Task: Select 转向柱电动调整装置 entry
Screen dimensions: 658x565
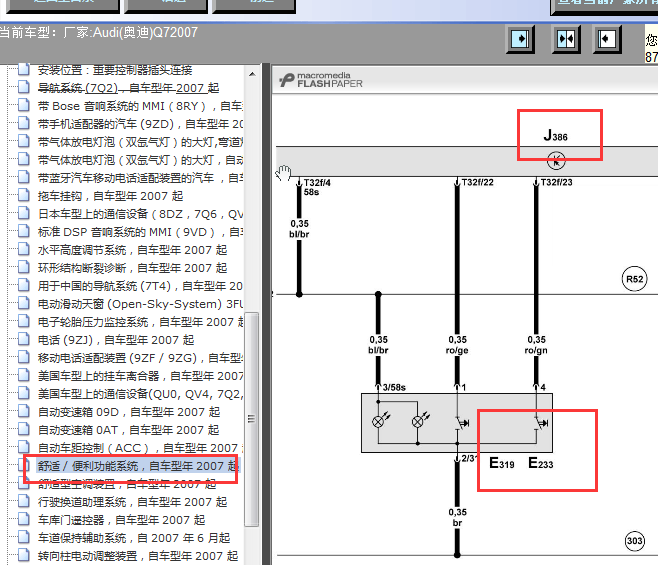Action: pos(138,556)
